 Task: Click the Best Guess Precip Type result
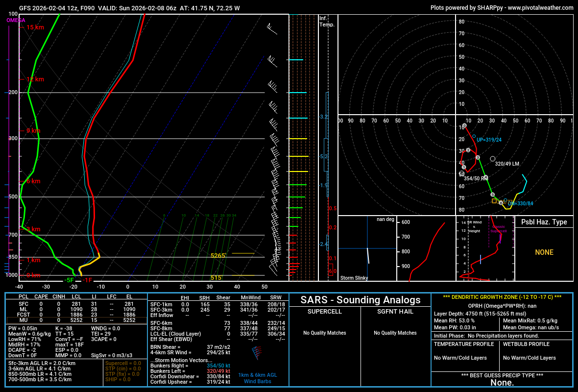click(502, 383)
